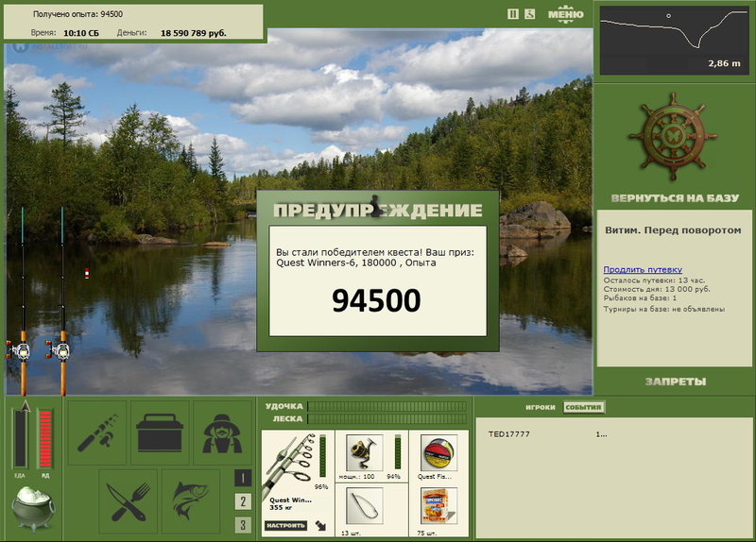Click the ПРЕДУПРЕЖДЕНИЕ dialog title
The image size is (756, 542).
(x=377, y=210)
